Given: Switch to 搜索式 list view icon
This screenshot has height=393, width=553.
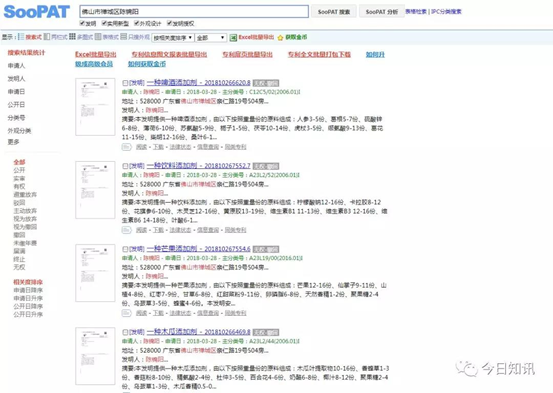Looking at the screenshot, I should [x=21, y=37].
